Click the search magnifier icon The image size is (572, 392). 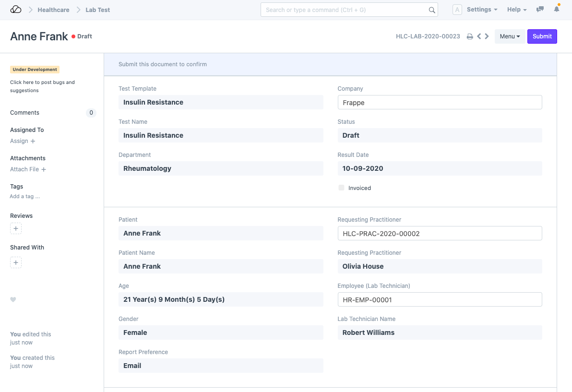[x=432, y=10]
